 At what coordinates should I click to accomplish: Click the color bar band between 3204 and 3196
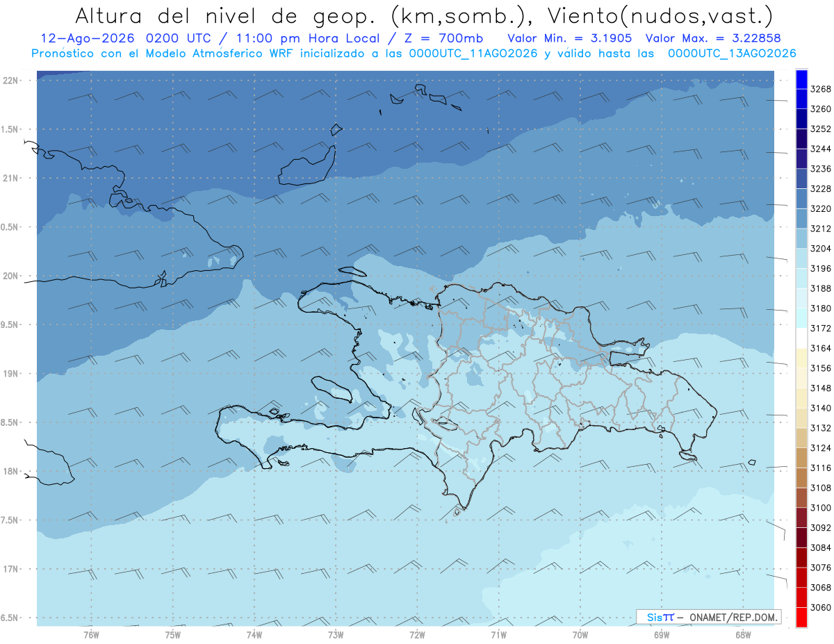(x=801, y=258)
